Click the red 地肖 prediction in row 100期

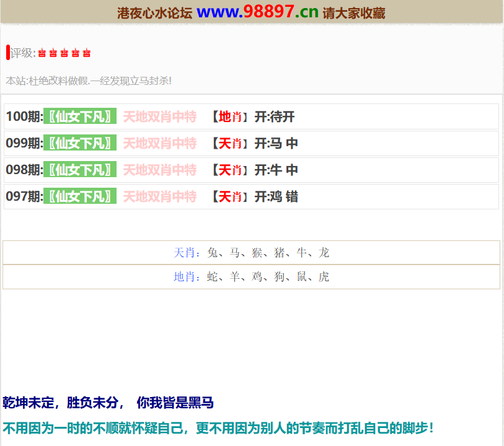click(230, 116)
